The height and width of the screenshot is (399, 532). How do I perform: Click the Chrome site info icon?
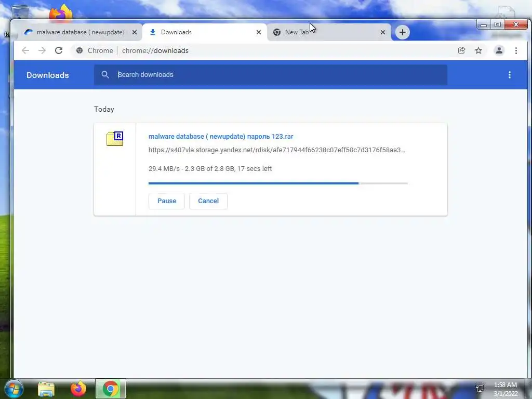(x=79, y=50)
